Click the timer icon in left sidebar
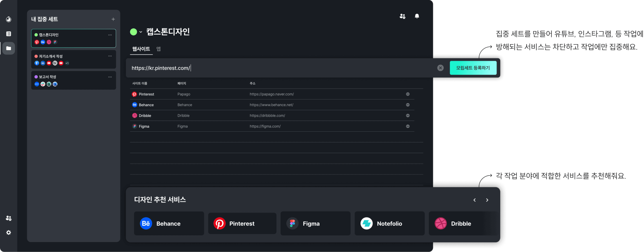This screenshot has height=252, width=644. (x=8, y=19)
